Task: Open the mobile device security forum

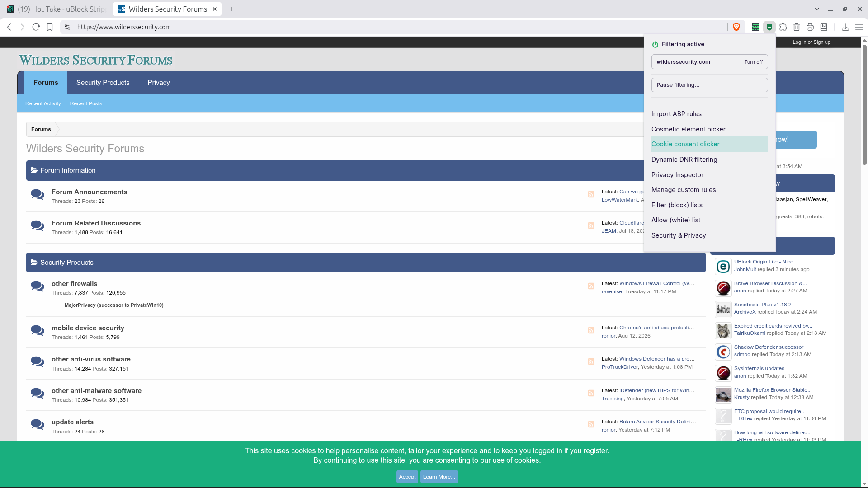Action: 88,328
